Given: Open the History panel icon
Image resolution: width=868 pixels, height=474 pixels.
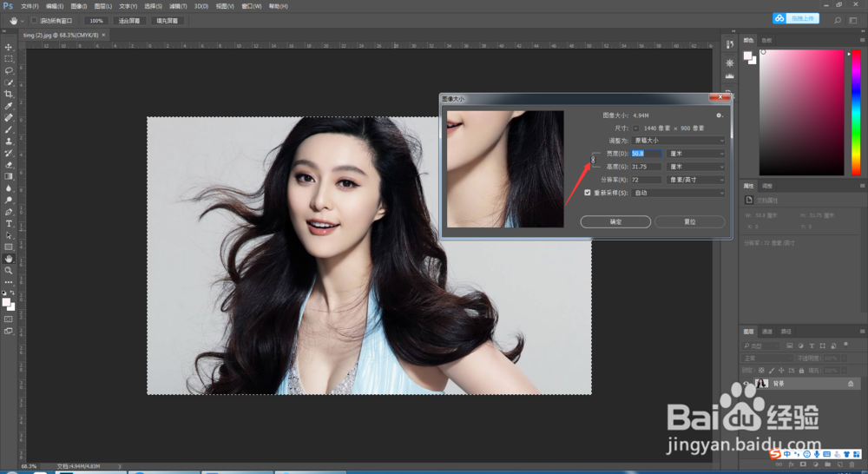Looking at the screenshot, I should point(730,44).
